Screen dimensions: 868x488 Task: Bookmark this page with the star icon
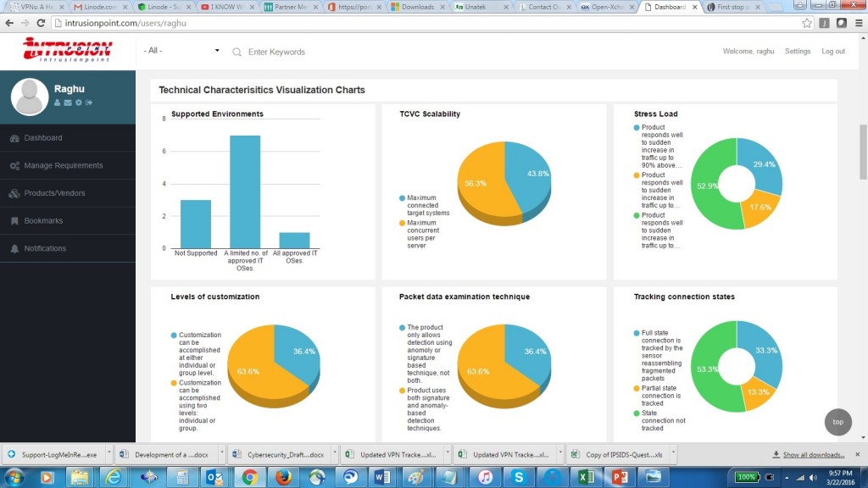click(807, 23)
